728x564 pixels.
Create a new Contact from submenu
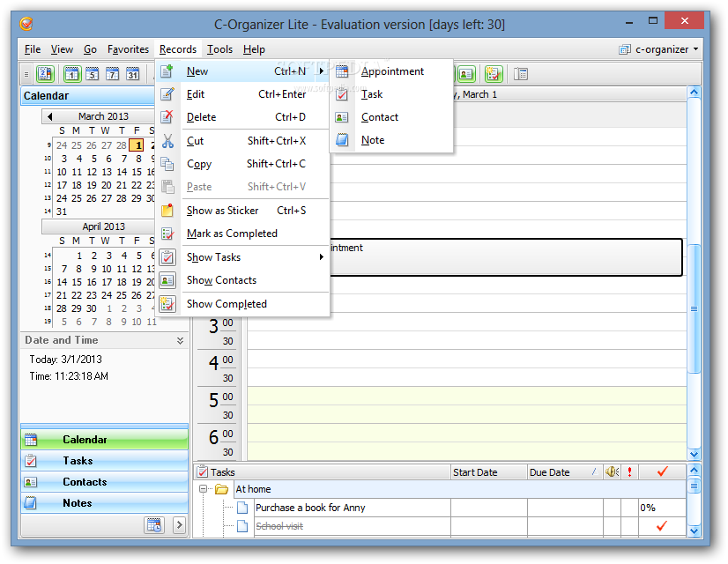pyautogui.click(x=391, y=117)
